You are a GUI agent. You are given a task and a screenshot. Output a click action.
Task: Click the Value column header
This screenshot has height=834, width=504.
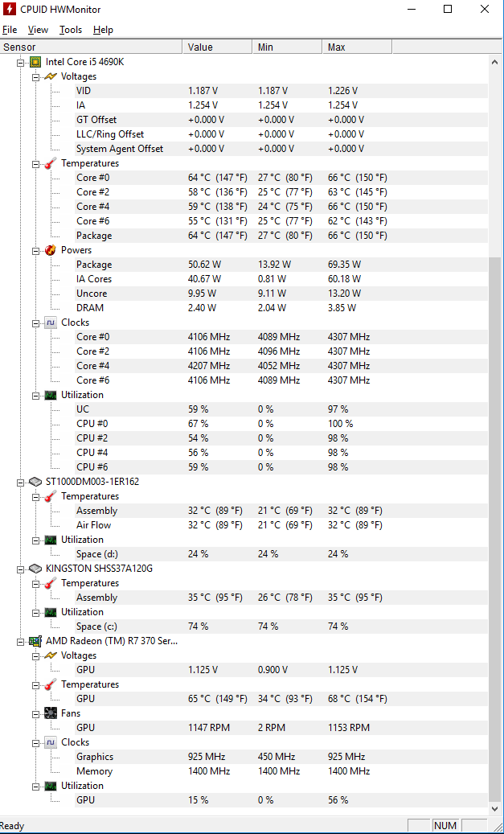[x=218, y=47]
